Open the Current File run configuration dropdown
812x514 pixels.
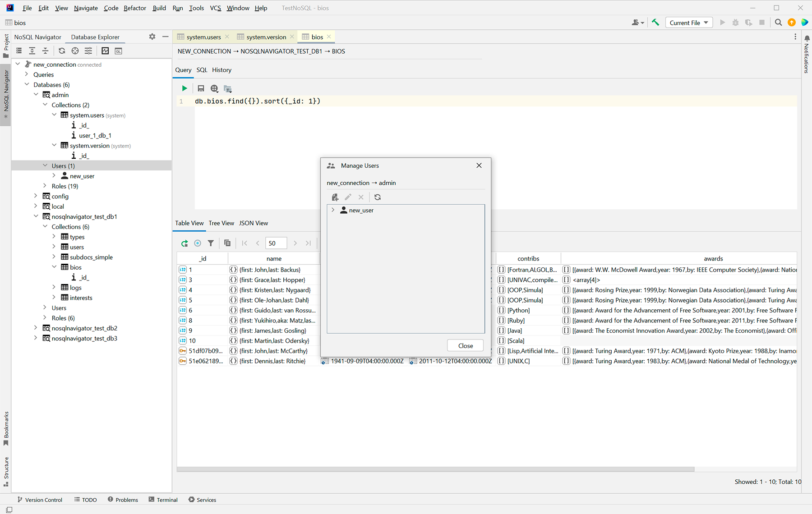(688, 23)
